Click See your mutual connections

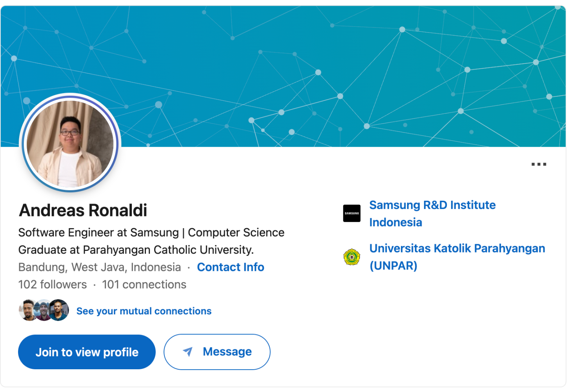144,311
